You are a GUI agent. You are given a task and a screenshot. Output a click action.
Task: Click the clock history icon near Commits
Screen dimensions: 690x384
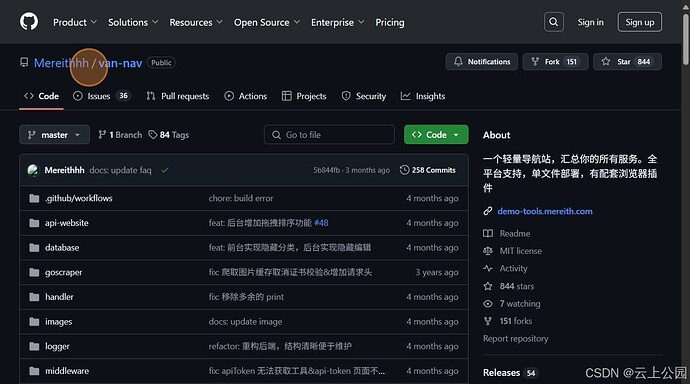click(404, 170)
